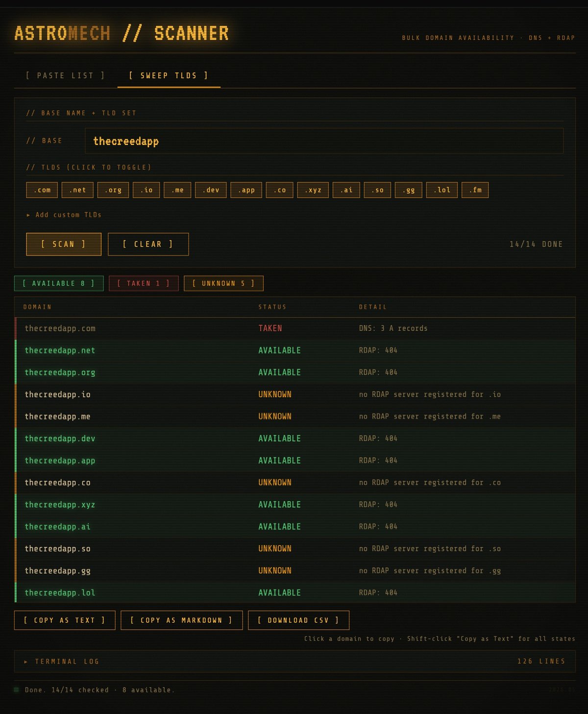Click the TAKEN status of thecreedapp.com
Screen dimensions: 588x714
270,329
